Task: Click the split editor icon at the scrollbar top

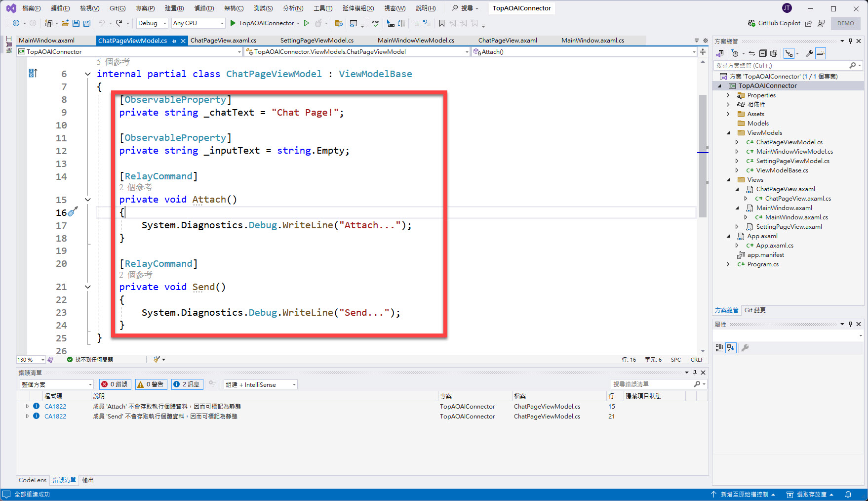Action: (x=703, y=52)
